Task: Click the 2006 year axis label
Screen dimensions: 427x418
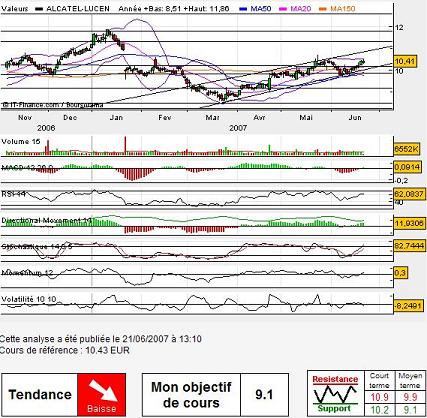Action: pos(46,128)
